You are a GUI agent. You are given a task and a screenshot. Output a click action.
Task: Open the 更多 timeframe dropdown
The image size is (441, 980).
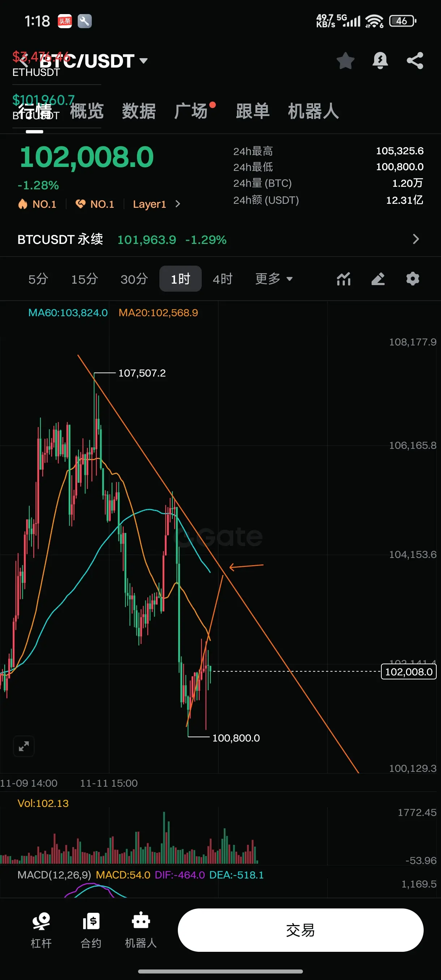point(274,279)
